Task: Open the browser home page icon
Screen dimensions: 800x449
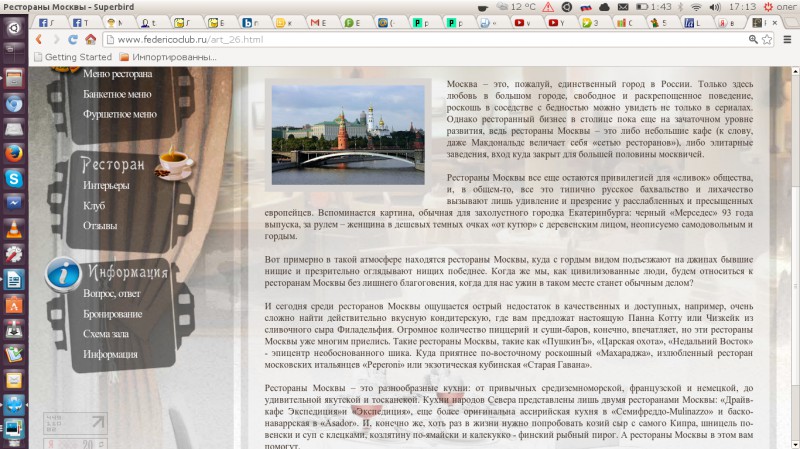Action: click(x=90, y=39)
